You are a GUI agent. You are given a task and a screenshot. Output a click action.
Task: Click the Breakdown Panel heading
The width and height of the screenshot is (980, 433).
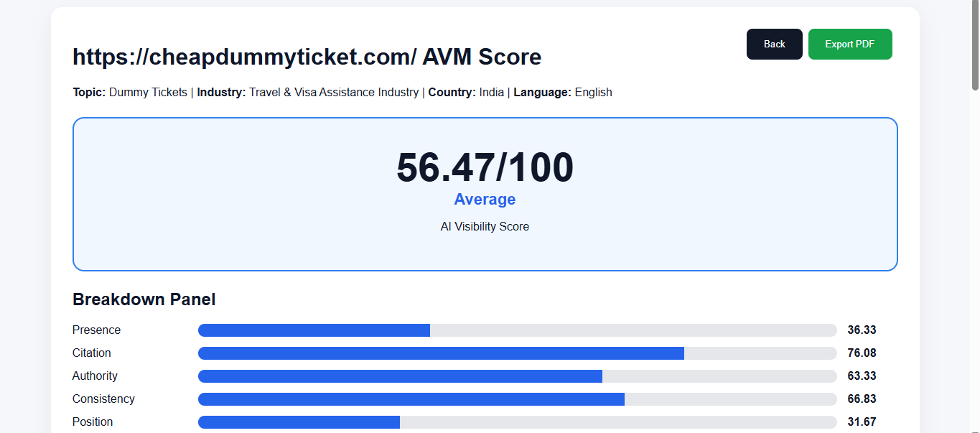(144, 299)
